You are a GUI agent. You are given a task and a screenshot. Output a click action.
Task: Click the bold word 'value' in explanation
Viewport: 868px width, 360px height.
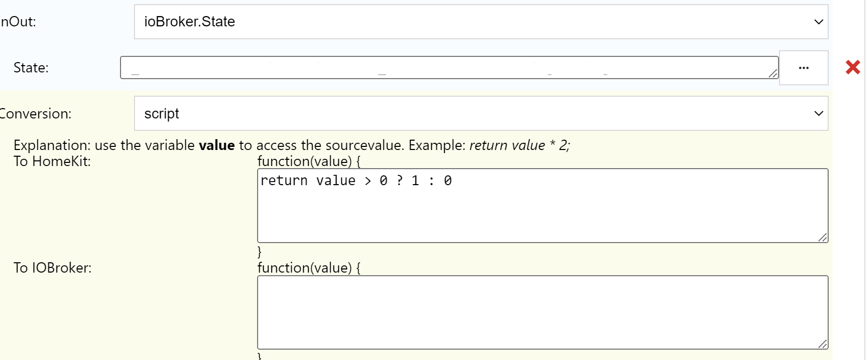[216, 145]
